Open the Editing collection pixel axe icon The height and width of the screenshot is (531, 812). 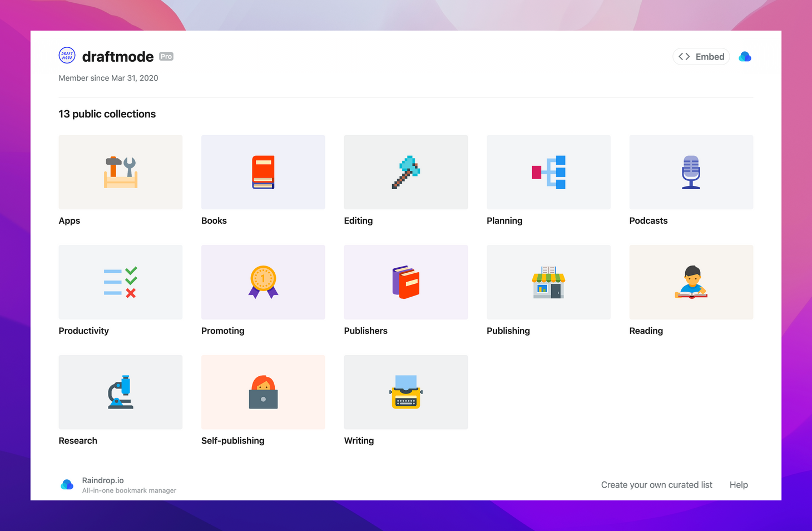pos(406,172)
